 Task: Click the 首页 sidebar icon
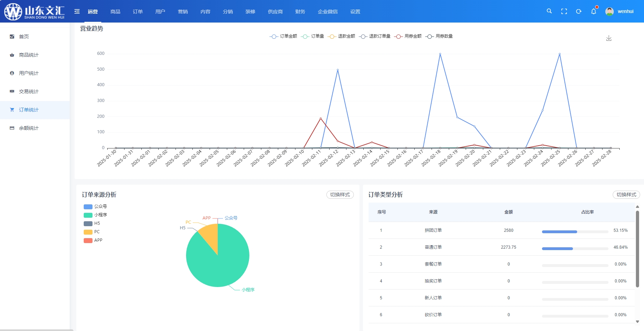12,37
